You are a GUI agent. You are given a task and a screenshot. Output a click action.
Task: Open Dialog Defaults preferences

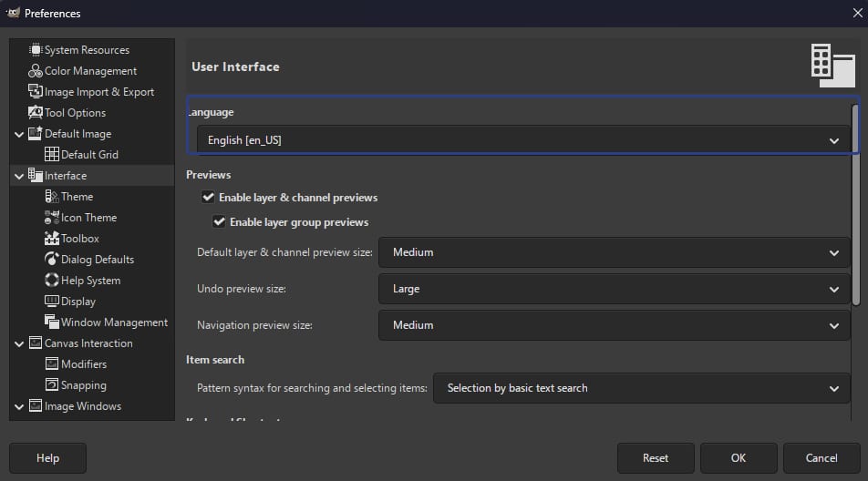point(98,260)
